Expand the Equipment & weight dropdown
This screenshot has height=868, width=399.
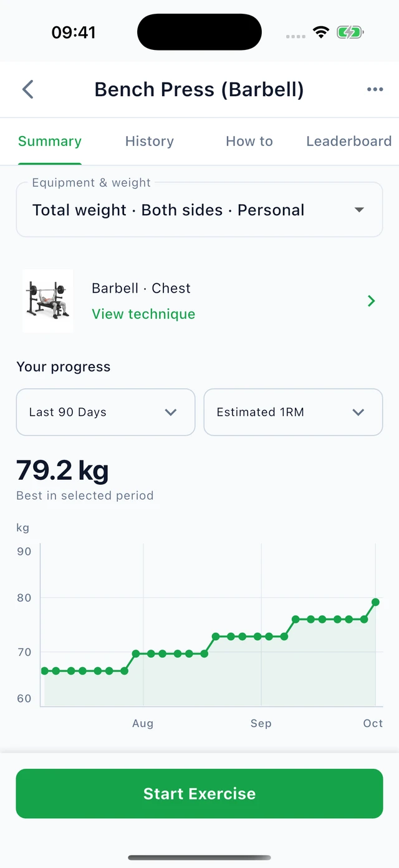pos(199,210)
